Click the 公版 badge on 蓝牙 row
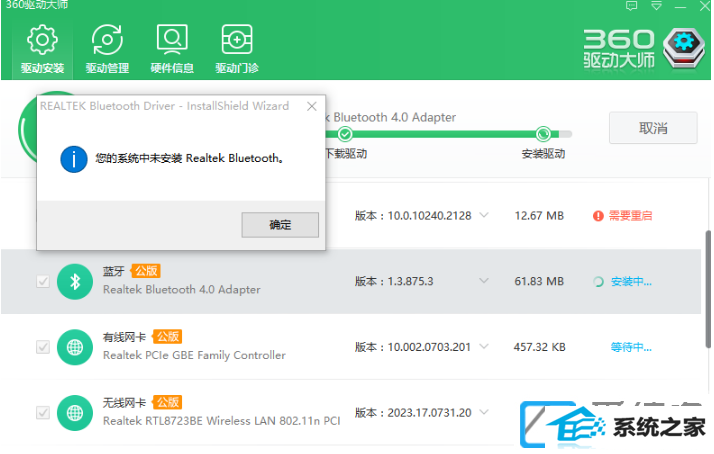714x454 pixels. click(x=146, y=271)
